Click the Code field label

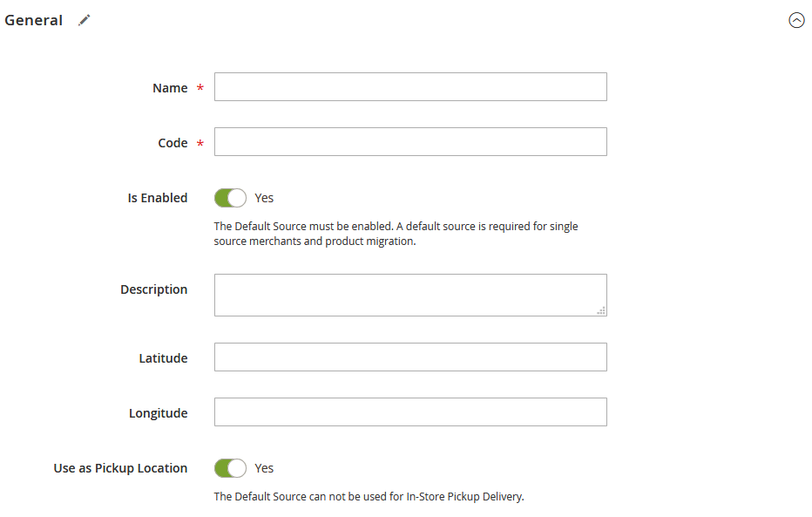click(x=173, y=143)
